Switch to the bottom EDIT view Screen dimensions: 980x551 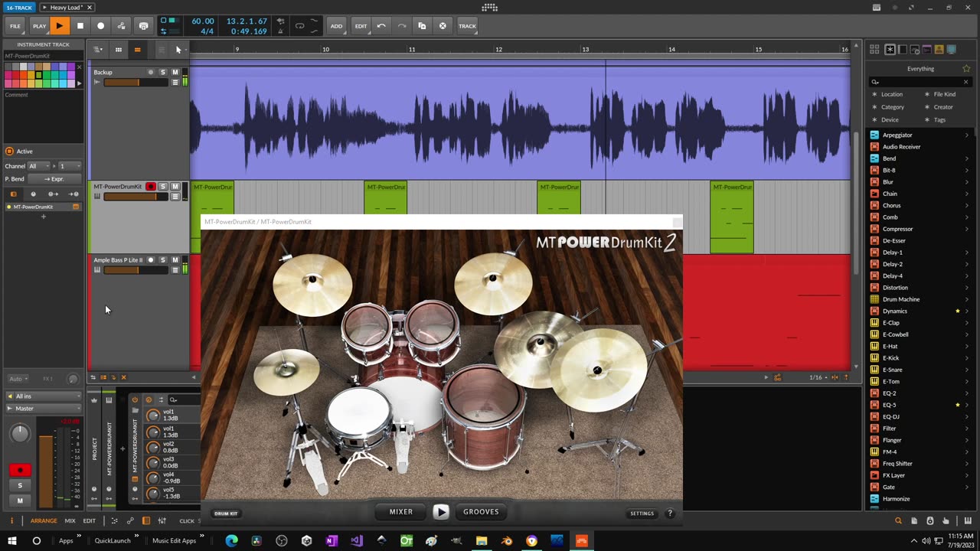point(90,521)
